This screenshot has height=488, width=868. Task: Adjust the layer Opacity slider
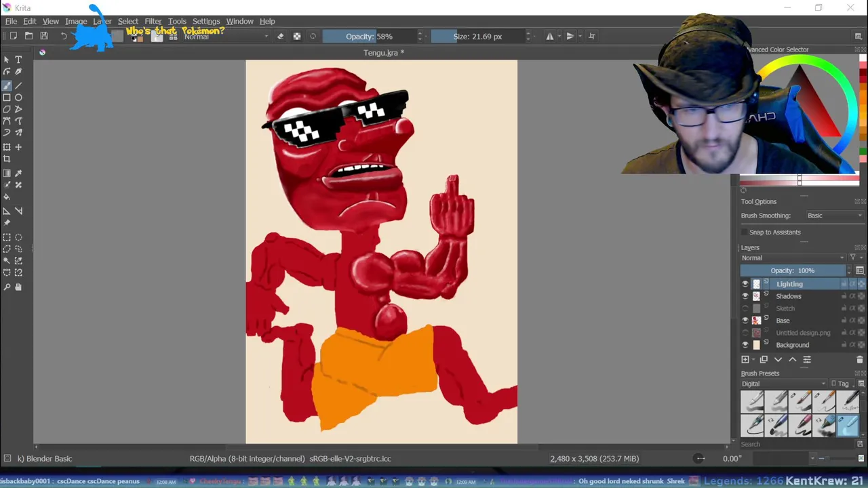pos(793,270)
